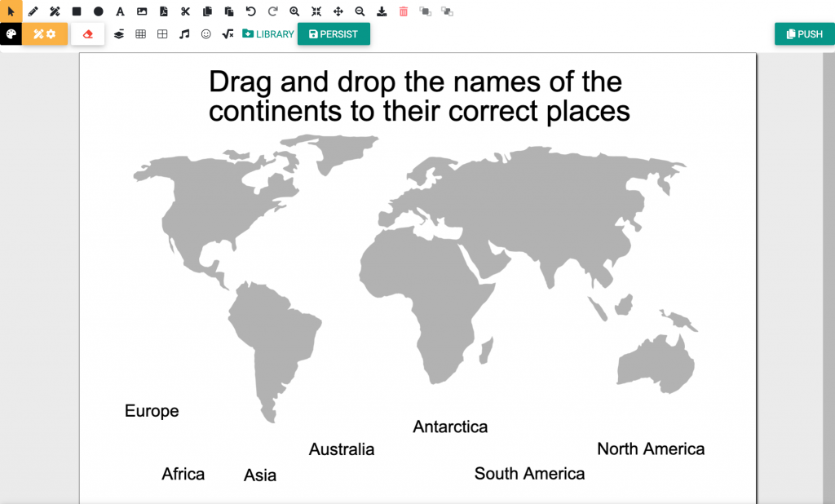Reset zoom with the compress arrows icon

316,11
